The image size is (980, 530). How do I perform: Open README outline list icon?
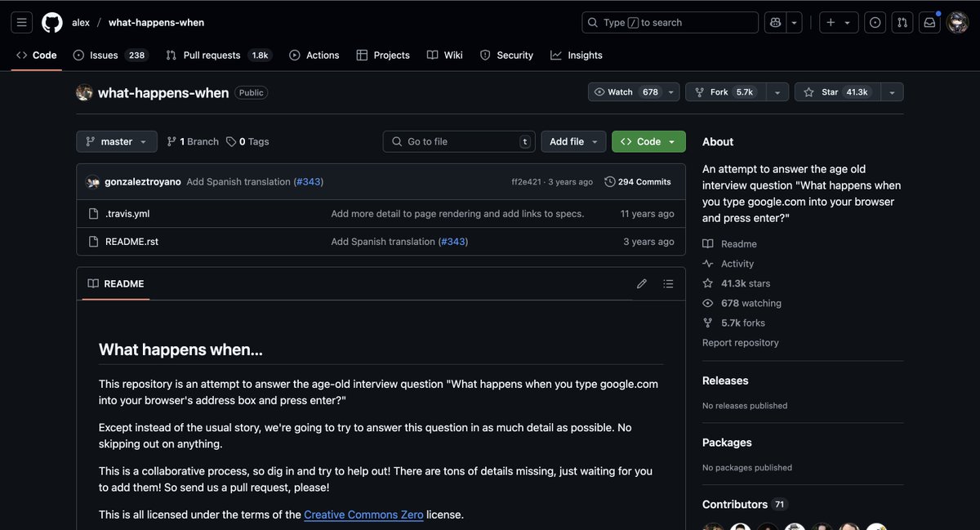coord(668,283)
